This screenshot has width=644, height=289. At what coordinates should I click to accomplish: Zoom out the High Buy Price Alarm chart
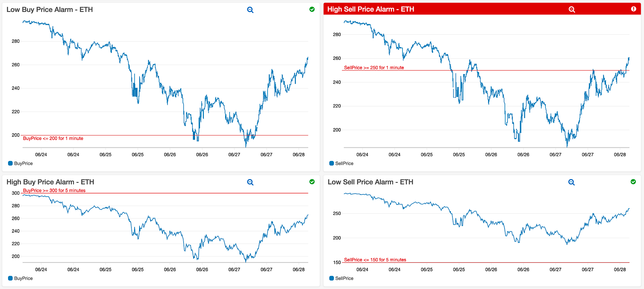(x=250, y=182)
